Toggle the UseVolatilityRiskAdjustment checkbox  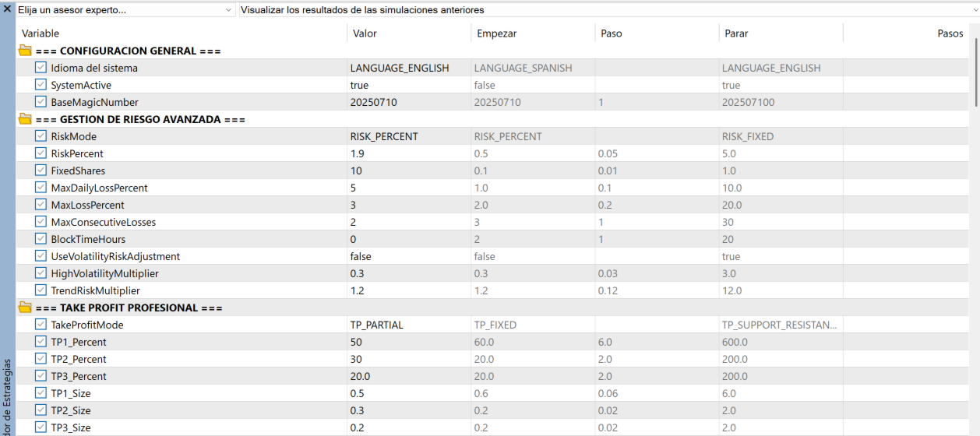pos(41,257)
